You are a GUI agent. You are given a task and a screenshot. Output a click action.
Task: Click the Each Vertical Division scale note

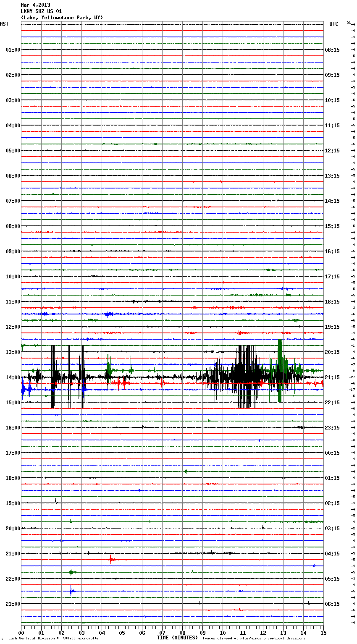coord(53,639)
